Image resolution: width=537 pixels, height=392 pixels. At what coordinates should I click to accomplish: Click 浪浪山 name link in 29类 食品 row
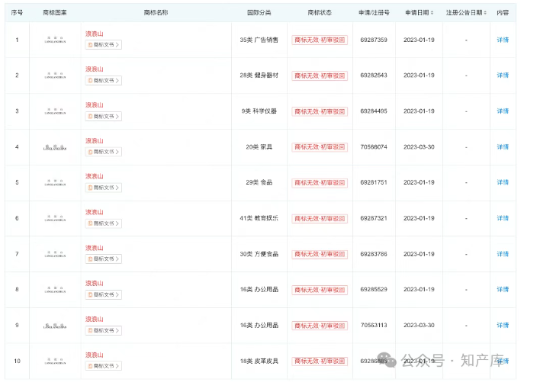94,176
